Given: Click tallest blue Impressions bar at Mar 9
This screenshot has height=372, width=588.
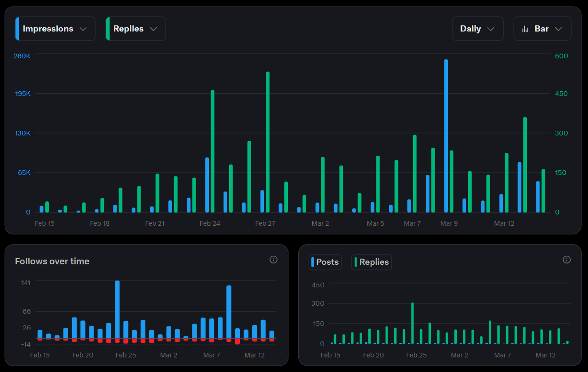Looking at the screenshot, I should tap(445, 135).
